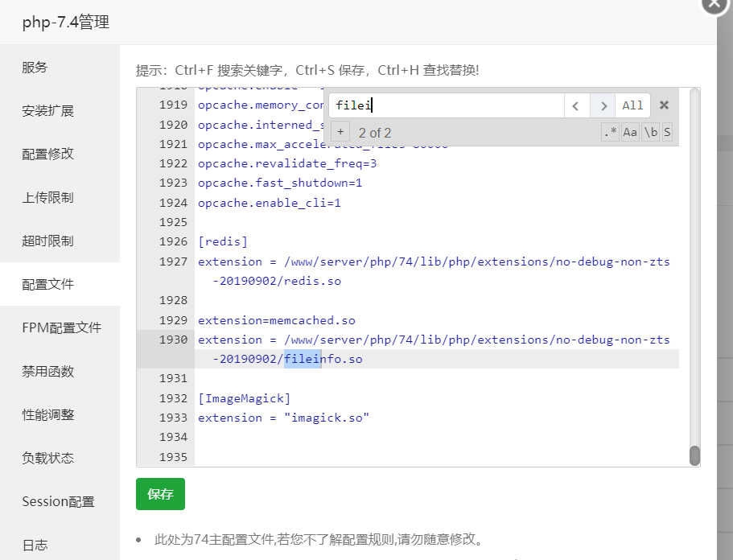Go to next search match
Image resolution: width=733 pixels, height=560 pixels.
click(x=603, y=105)
